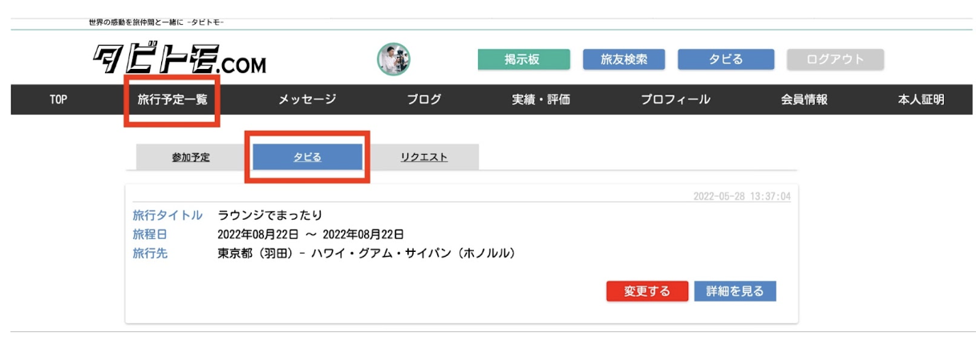Click the タビトモ.COM site logo

pos(180,59)
